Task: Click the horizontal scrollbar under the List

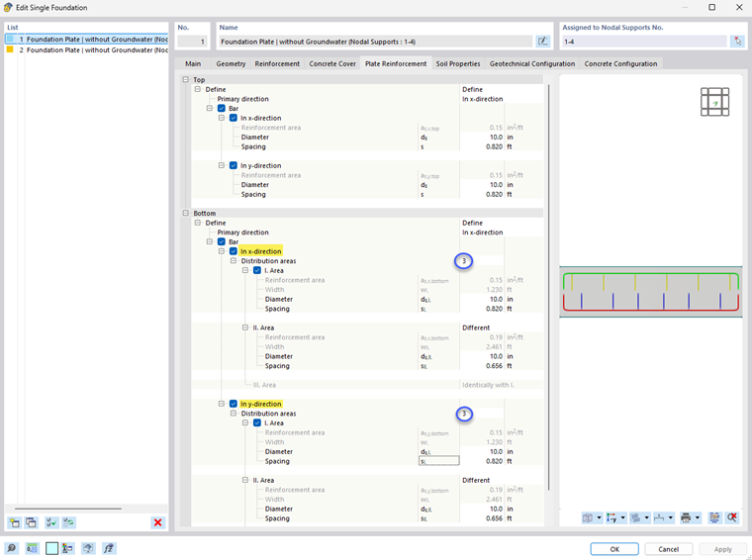Action: pos(68,509)
